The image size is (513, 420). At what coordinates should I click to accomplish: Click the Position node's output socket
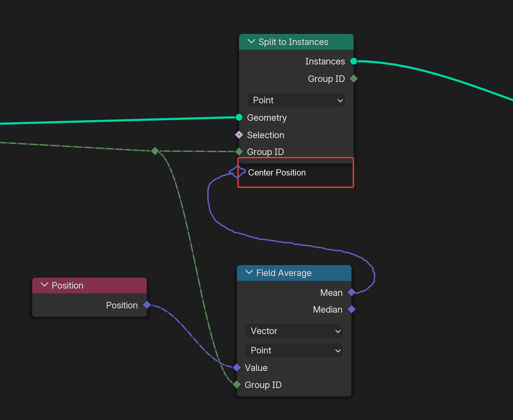147,305
